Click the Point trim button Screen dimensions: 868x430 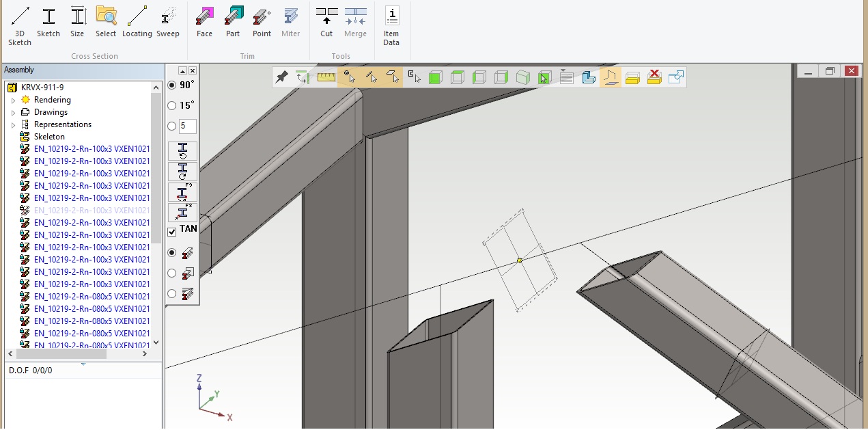tap(262, 22)
